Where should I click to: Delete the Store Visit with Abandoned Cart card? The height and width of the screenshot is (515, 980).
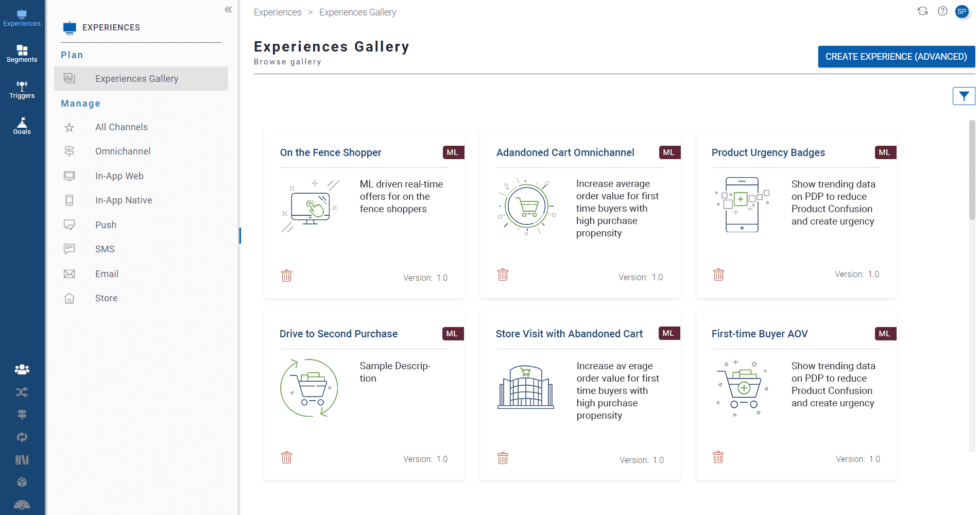point(503,458)
